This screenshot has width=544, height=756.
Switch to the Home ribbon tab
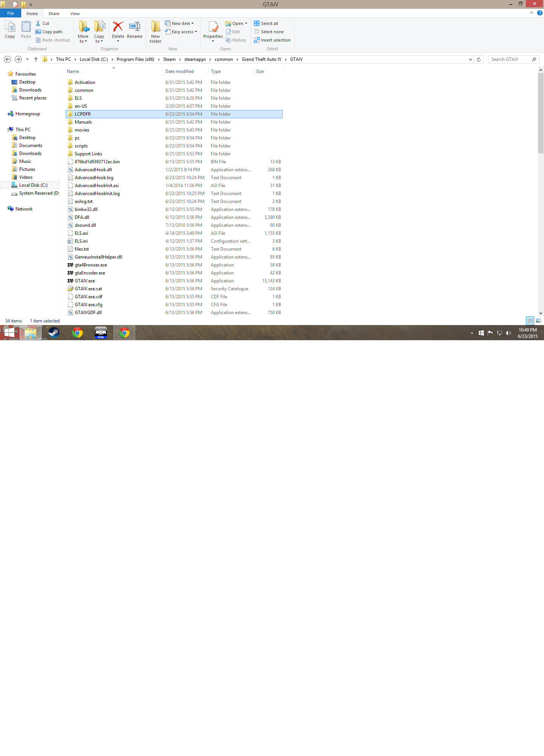tap(32, 14)
